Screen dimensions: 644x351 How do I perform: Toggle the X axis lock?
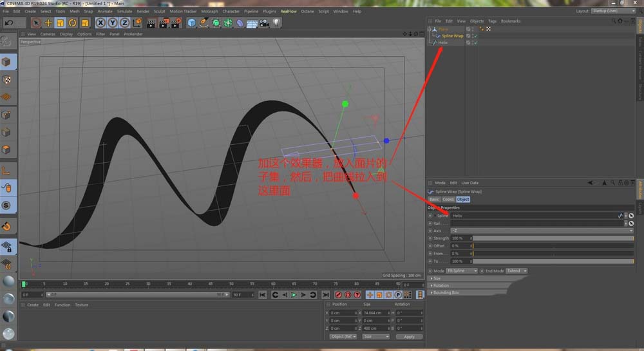[101, 23]
